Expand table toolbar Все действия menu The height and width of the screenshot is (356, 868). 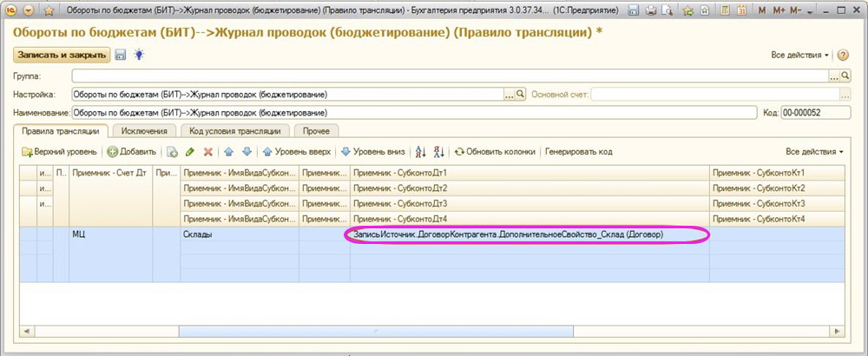(x=814, y=152)
